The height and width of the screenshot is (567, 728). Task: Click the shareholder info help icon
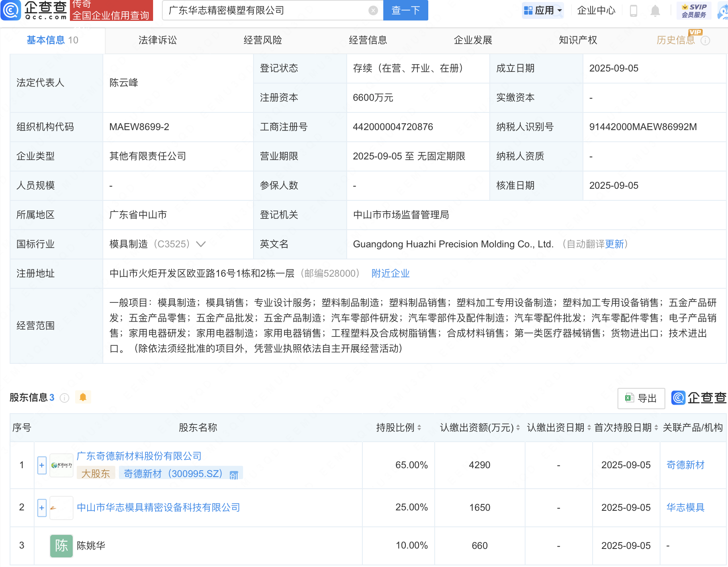pos(64,398)
